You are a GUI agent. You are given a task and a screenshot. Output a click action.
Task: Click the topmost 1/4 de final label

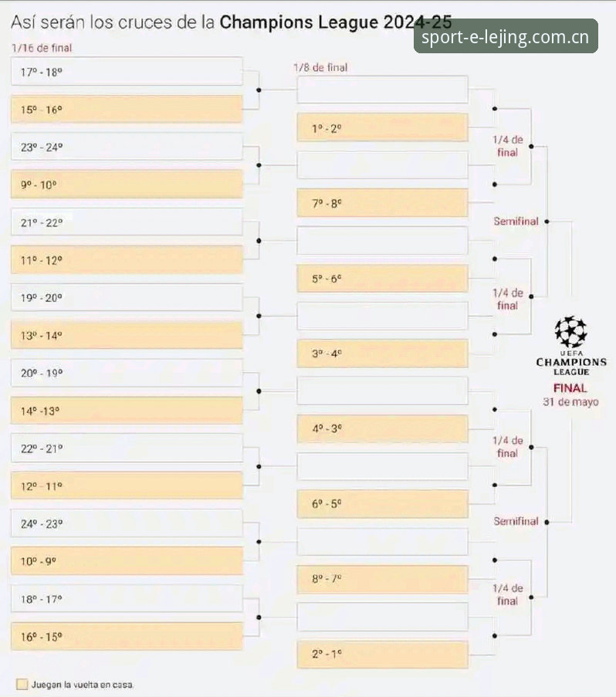click(x=508, y=146)
